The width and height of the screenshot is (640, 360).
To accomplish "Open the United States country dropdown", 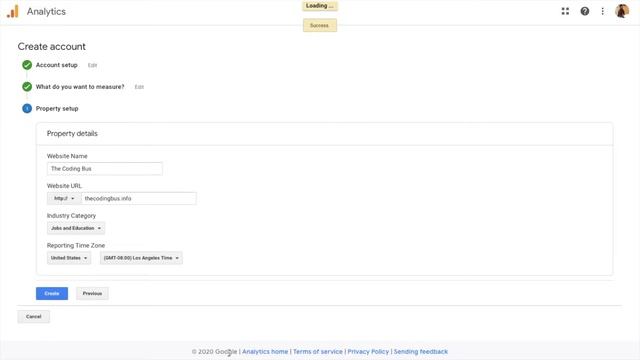I will tap(69, 258).
